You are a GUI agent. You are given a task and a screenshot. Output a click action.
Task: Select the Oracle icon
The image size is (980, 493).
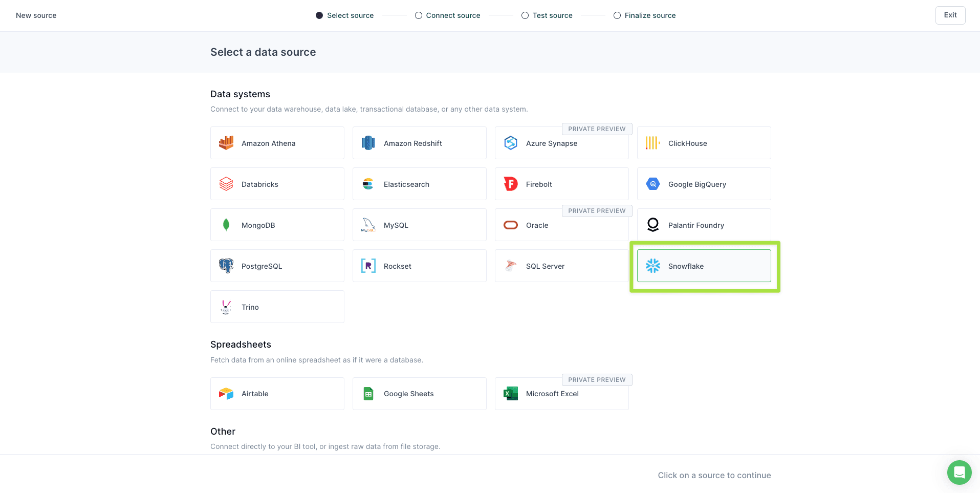coord(510,225)
